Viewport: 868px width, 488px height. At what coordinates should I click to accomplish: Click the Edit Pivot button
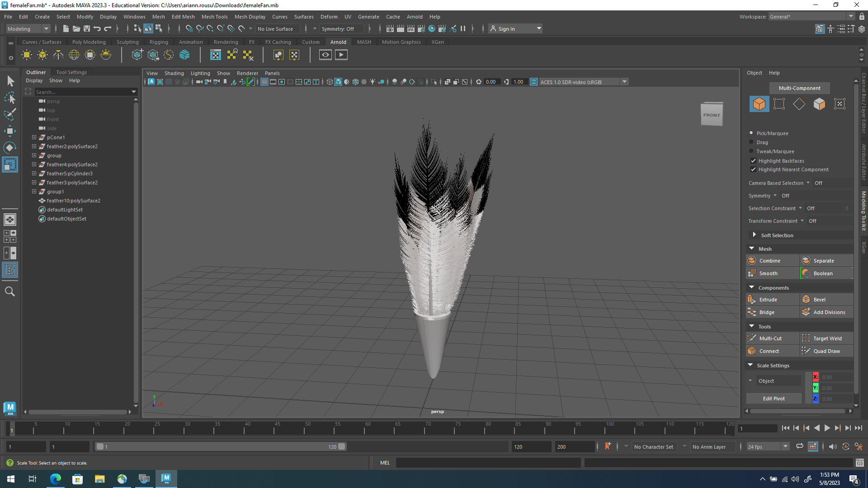coord(773,398)
